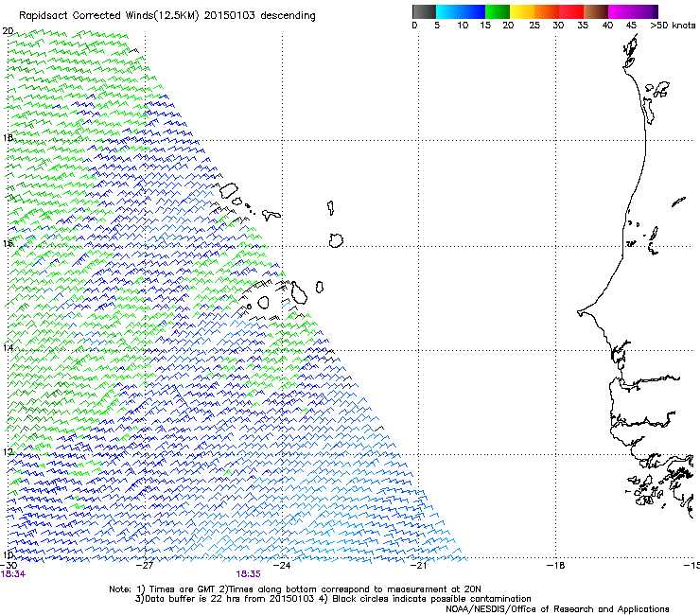The width and height of the screenshot is (700, 615).
Task: Click the large oval island outline at 15N, -23.5
Action: [x=299, y=292]
